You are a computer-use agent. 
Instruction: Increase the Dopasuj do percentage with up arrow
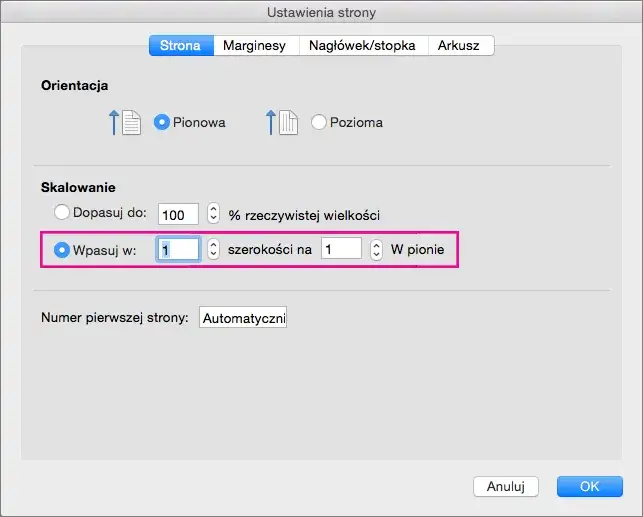pyautogui.click(x=213, y=209)
